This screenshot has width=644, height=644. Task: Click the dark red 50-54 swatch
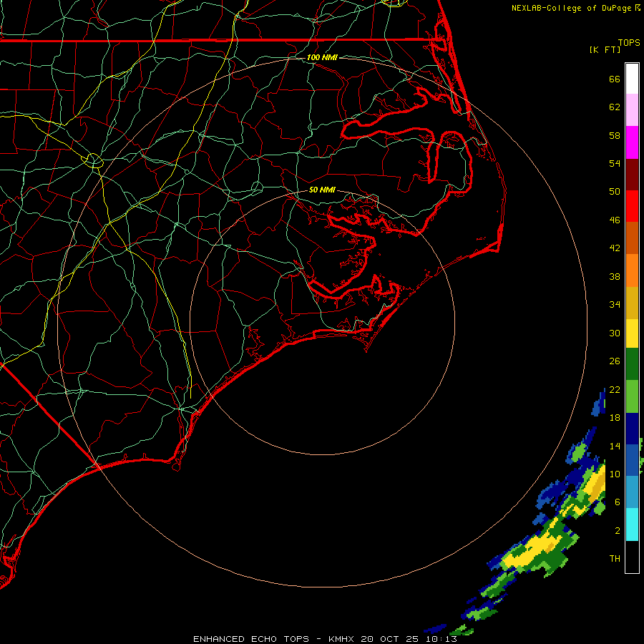(x=632, y=174)
